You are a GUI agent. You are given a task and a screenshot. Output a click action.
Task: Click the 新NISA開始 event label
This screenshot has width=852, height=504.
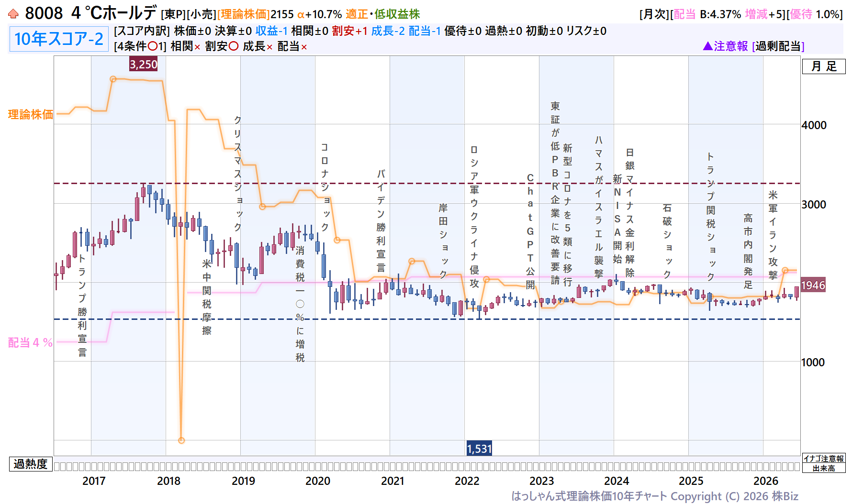[617, 219]
